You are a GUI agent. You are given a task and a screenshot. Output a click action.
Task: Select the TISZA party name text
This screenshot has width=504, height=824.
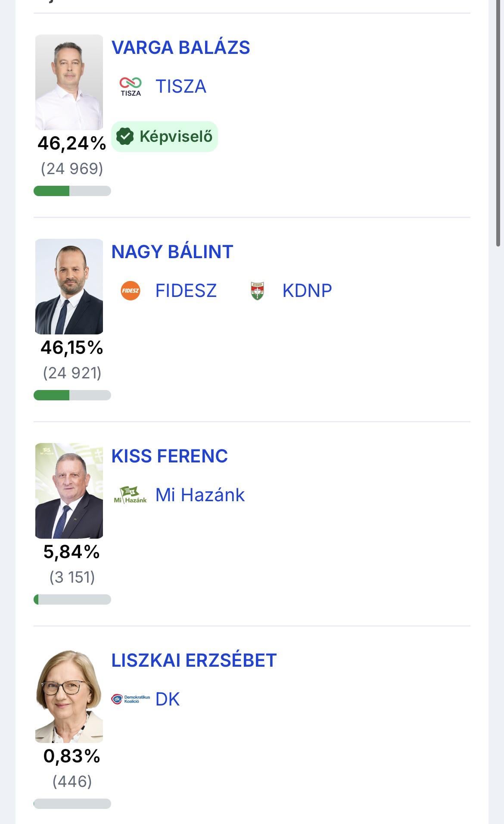coord(180,86)
